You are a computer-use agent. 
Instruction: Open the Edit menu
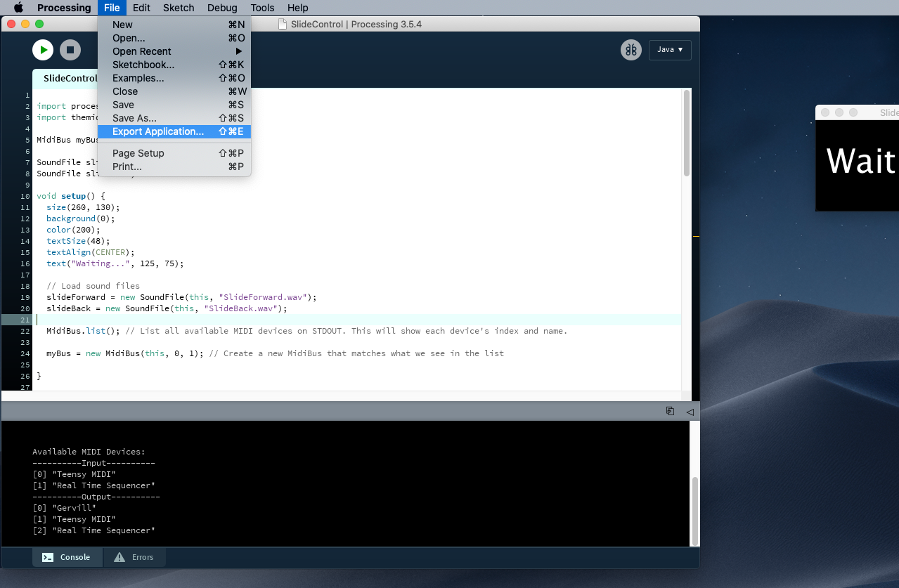pyautogui.click(x=141, y=8)
